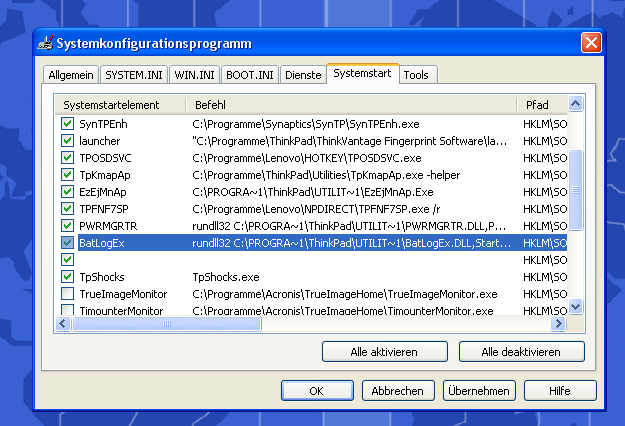Select the Systemstart tab

click(362, 73)
